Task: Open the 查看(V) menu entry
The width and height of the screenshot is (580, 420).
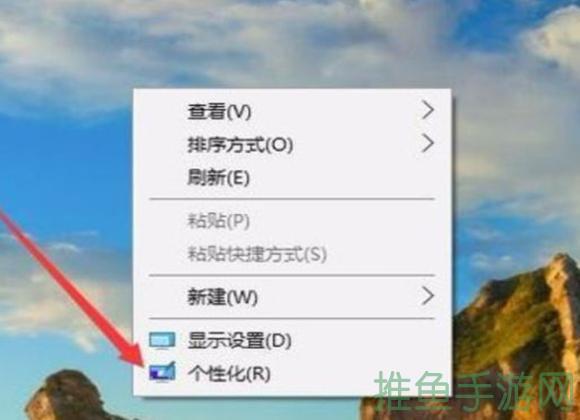Action: coord(292,111)
